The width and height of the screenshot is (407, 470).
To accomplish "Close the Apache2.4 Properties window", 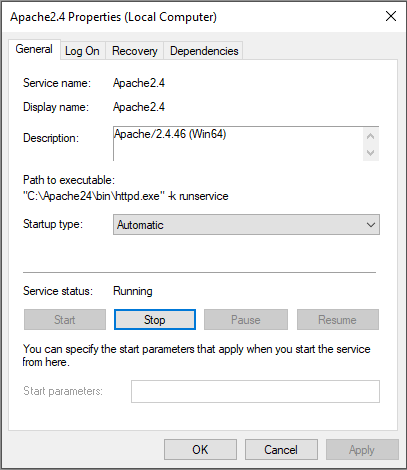I will tap(391, 16).
